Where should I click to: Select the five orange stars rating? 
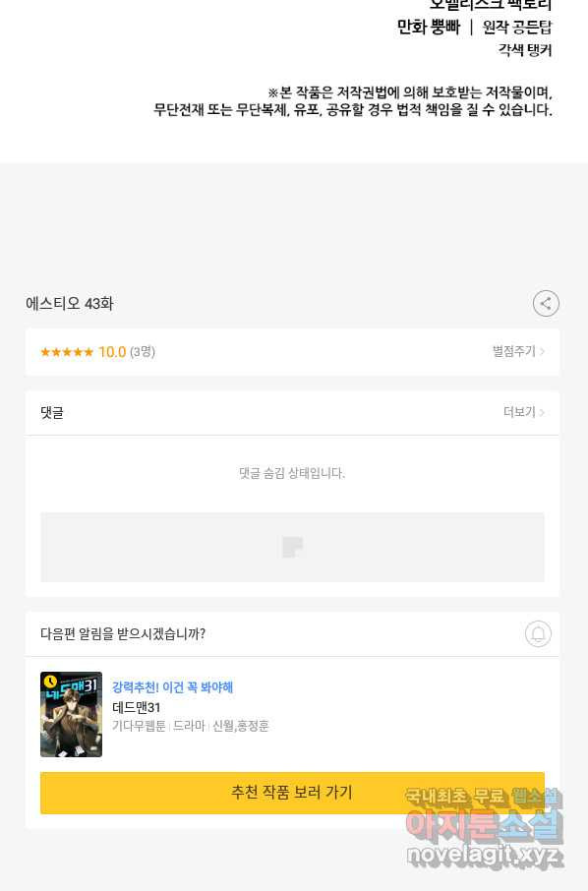coord(67,352)
